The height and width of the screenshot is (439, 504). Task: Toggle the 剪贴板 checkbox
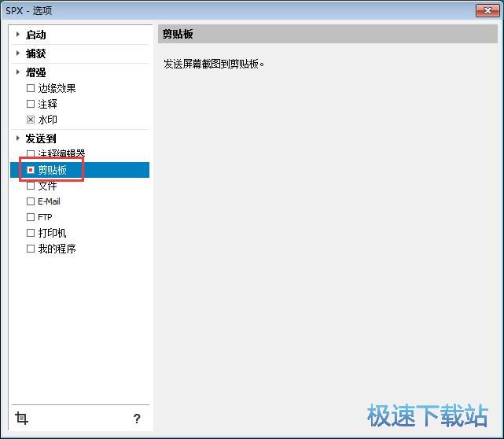pyautogui.click(x=31, y=170)
